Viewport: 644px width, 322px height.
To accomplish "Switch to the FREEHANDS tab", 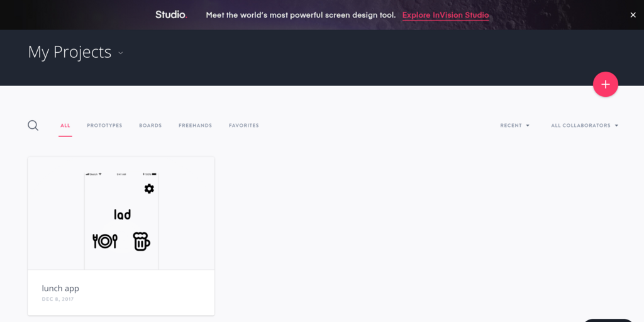I will coord(195,126).
